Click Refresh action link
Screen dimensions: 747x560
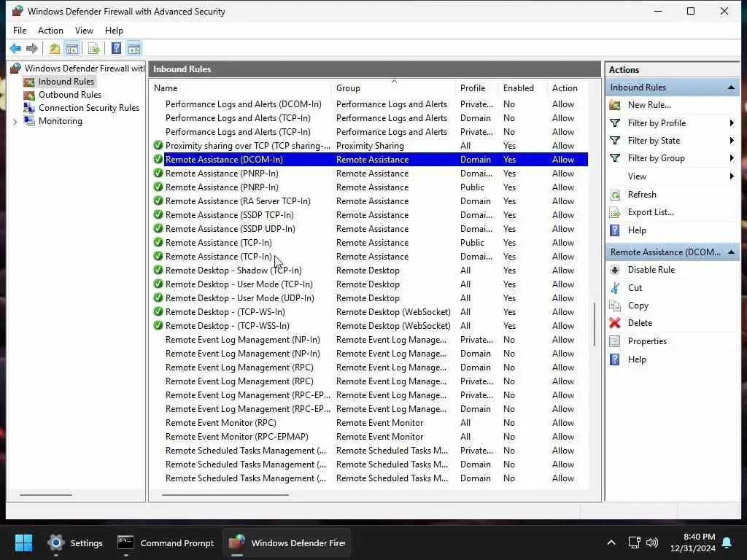pos(642,194)
